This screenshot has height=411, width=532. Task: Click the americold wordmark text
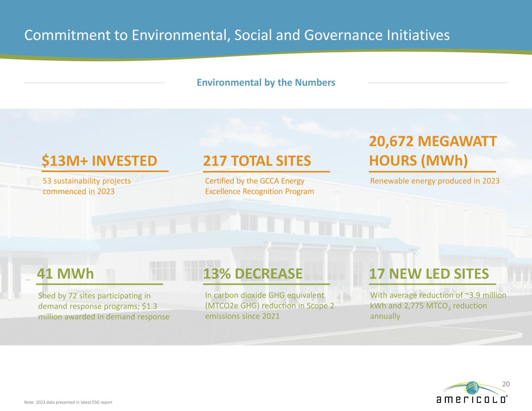pyautogui.click(x=472, y=400)
